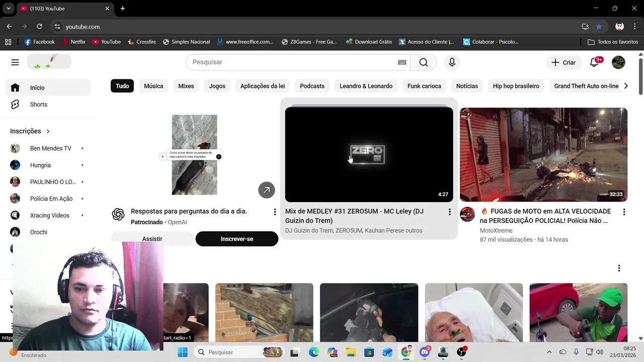Image resolution: width=644 pixels, height=362 pixels.
Task: Show more filter chips with right chevron
Action: click(626, 86)
